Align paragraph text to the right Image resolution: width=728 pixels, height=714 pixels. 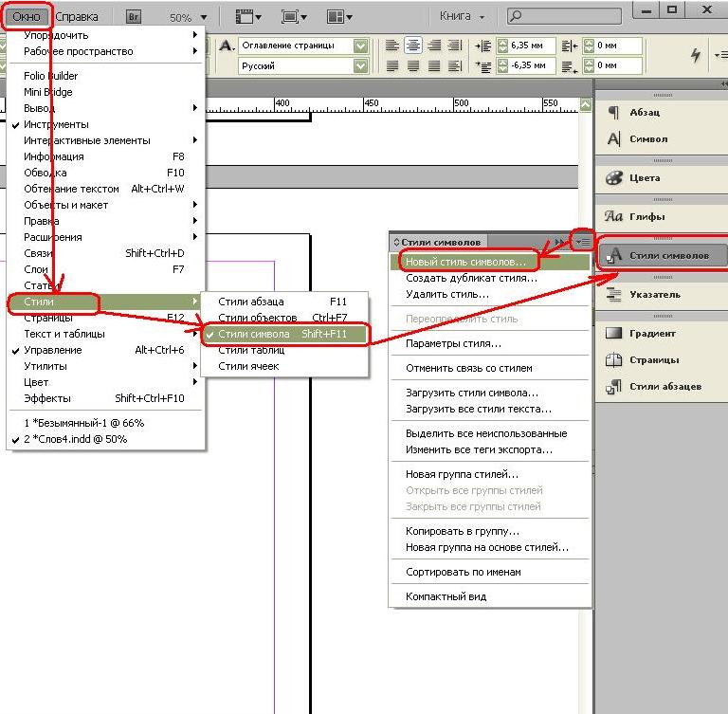pos(434,46)
